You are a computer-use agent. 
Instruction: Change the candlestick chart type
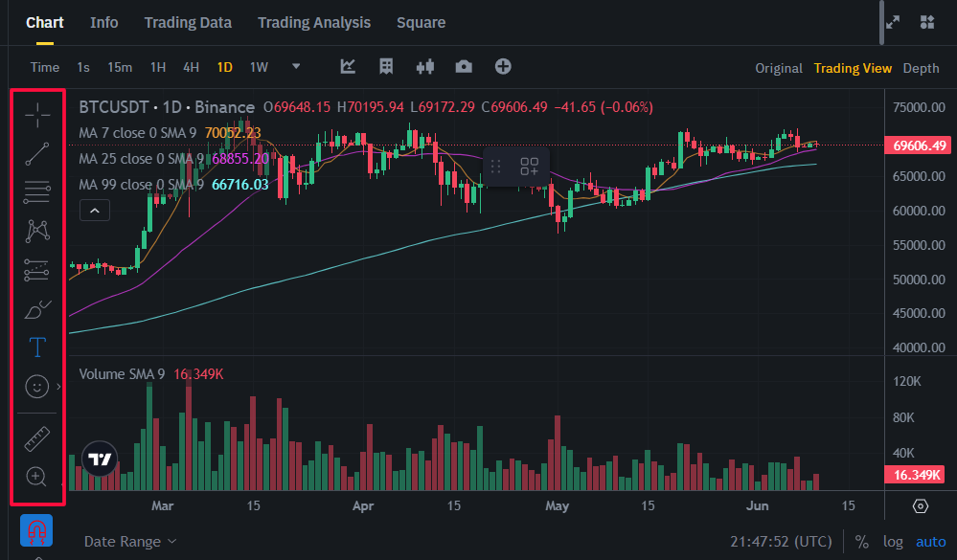pos(424,66)
